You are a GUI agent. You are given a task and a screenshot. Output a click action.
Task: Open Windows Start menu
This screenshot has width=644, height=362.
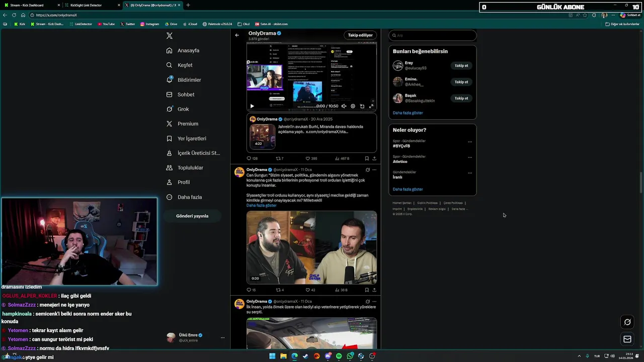pos(272,356)
